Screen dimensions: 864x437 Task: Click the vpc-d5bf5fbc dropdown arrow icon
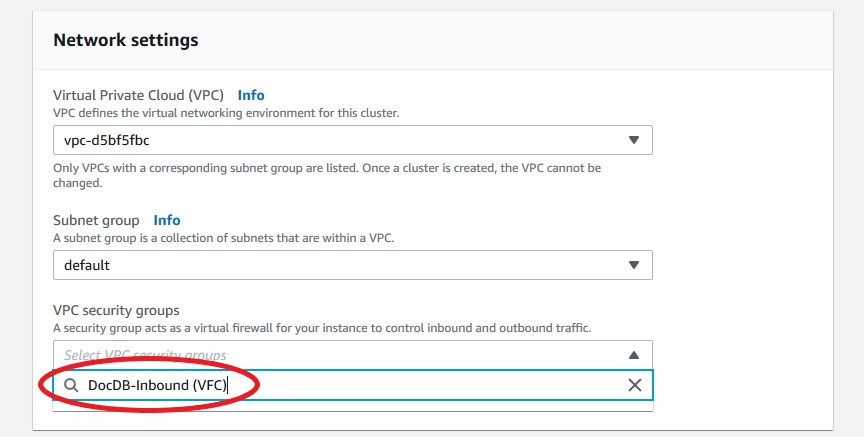[x=633, y=140]
